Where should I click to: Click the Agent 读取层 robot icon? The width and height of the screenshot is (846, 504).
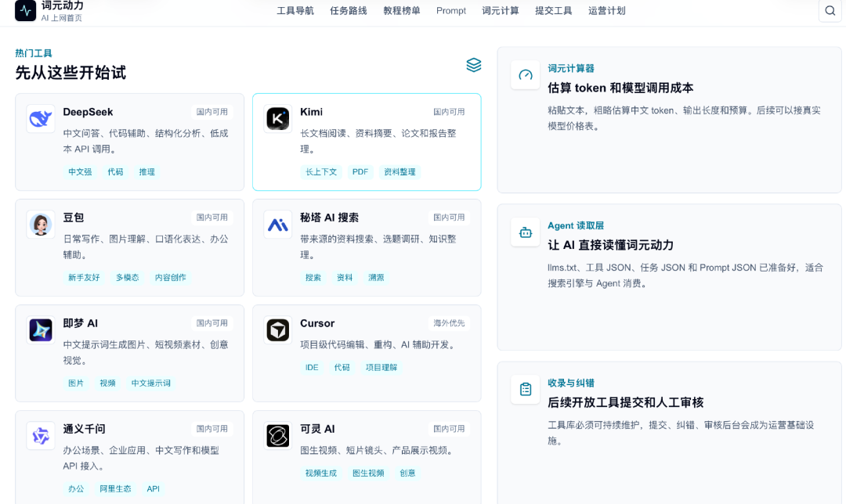[x=526, y=232]
